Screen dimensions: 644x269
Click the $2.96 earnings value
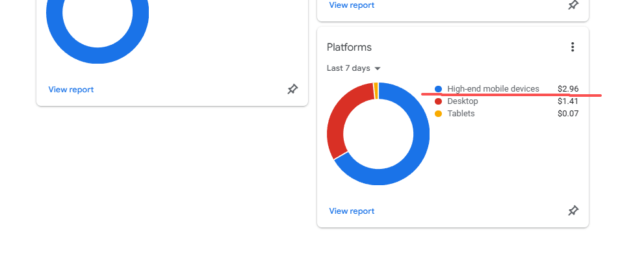[568, 89]
